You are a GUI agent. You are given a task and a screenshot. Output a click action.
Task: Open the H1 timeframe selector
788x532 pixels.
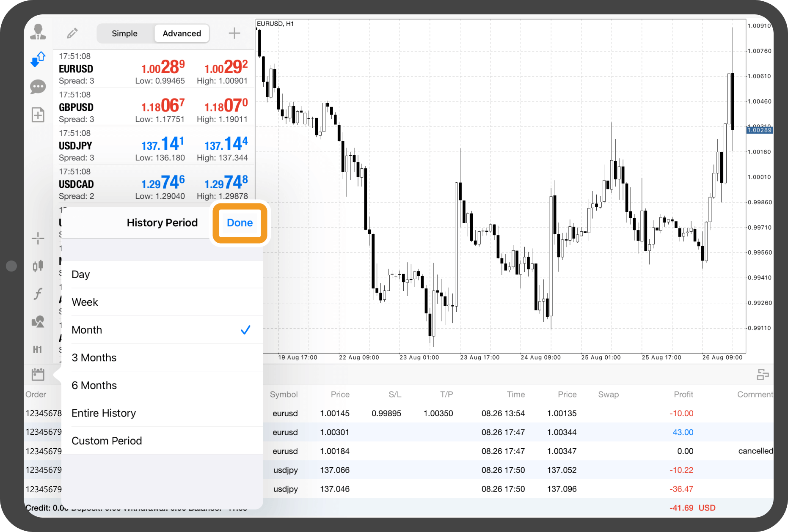38,349
